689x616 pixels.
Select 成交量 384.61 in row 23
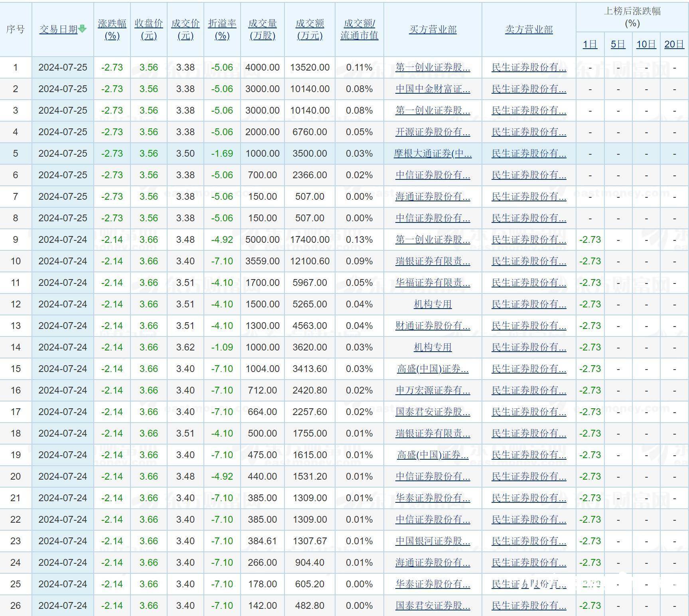(x=263, y=541)
